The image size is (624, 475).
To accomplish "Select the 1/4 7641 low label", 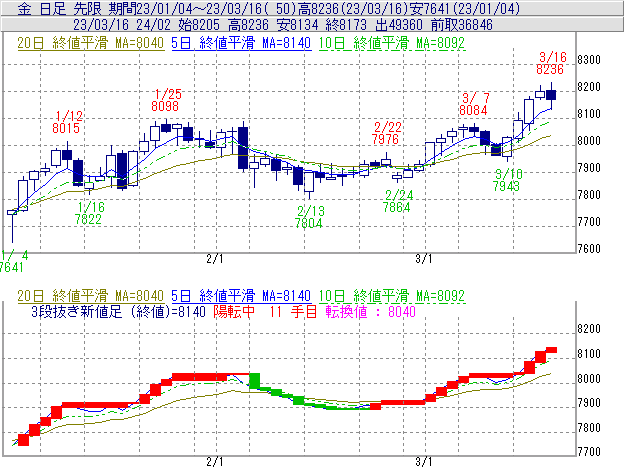I will pos(13,261).
